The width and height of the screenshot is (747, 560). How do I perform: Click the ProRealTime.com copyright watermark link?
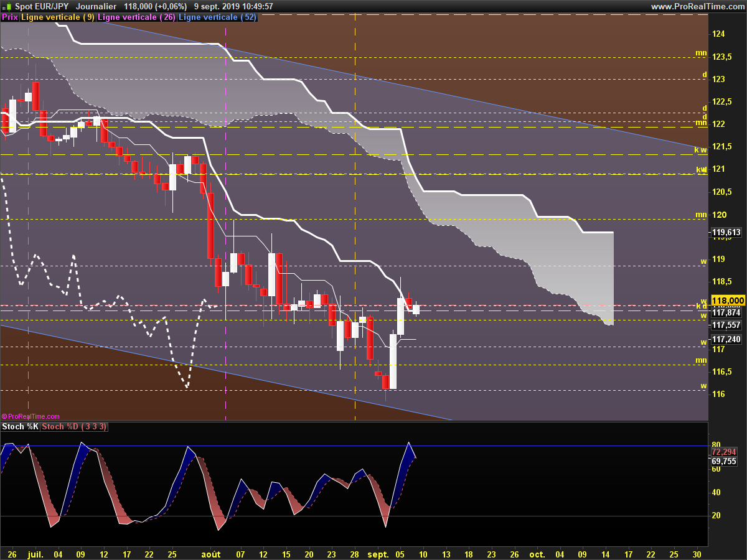click(31, 416)
